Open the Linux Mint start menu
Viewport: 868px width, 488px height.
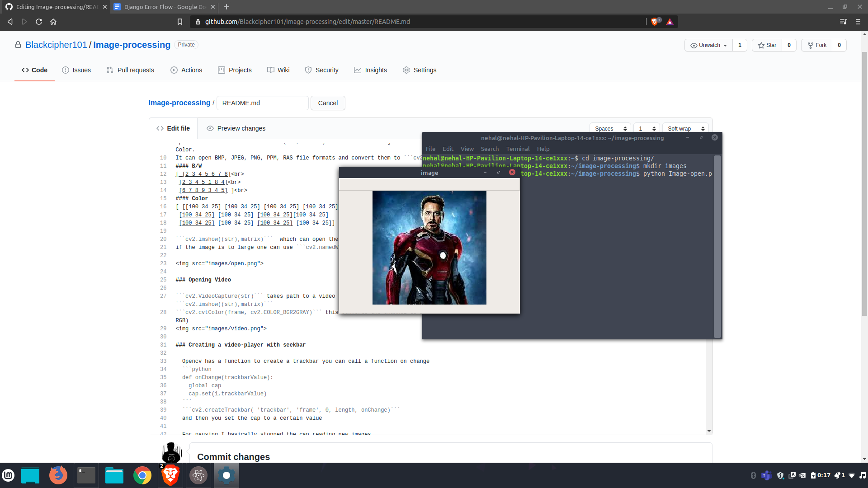coord(9,475)
